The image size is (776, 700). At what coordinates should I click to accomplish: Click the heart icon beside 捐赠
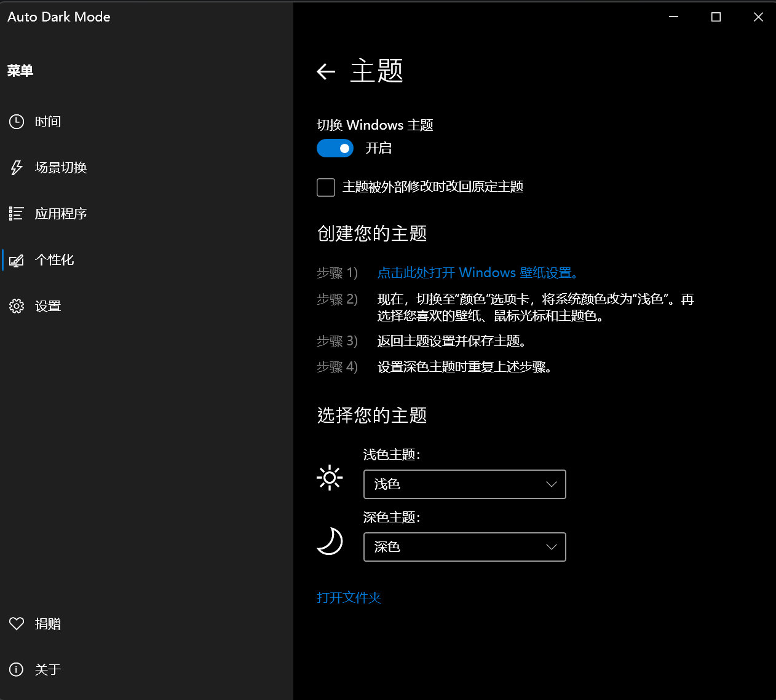[x=17, y=624]
